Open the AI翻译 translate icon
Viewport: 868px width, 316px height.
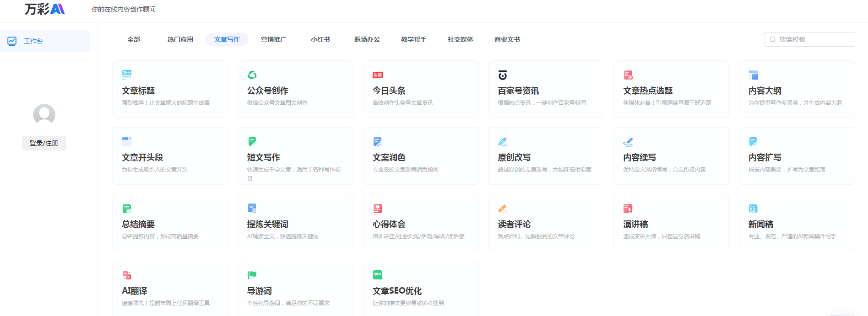point(127,275)
